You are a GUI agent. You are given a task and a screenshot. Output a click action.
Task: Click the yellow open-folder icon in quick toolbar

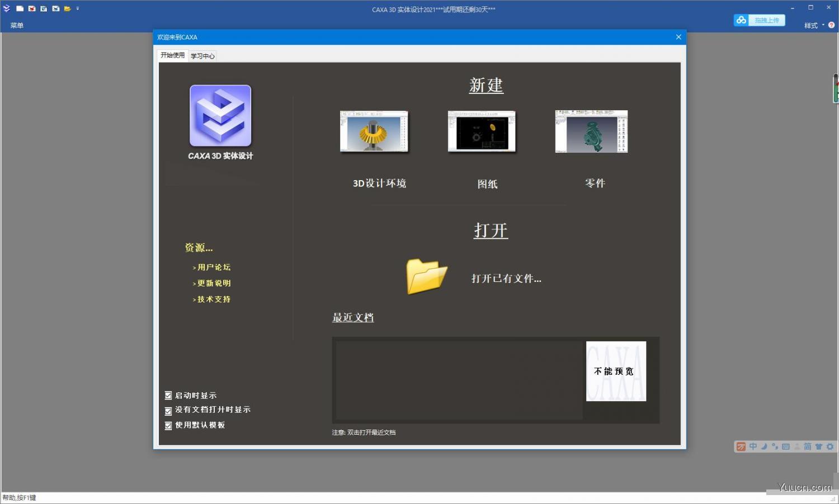click(x=67, y=8)
